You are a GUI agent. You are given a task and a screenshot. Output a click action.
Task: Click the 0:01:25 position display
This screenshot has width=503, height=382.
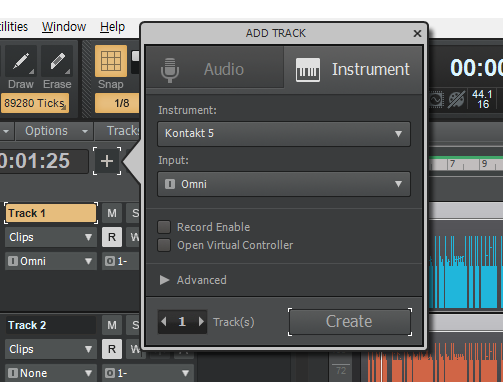(x=43, y=161)
